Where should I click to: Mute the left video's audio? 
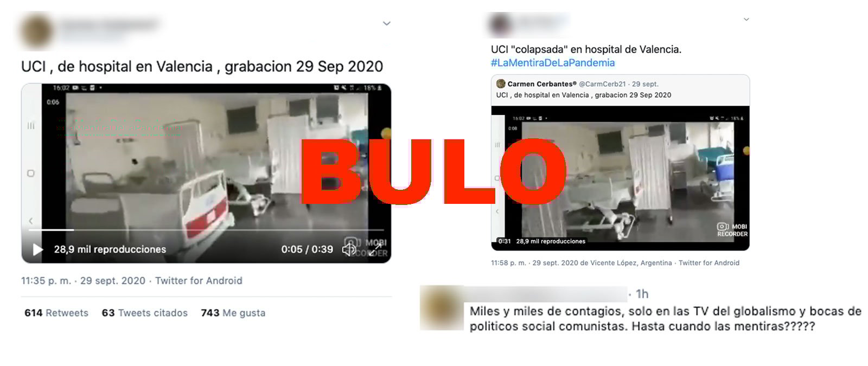348,249
